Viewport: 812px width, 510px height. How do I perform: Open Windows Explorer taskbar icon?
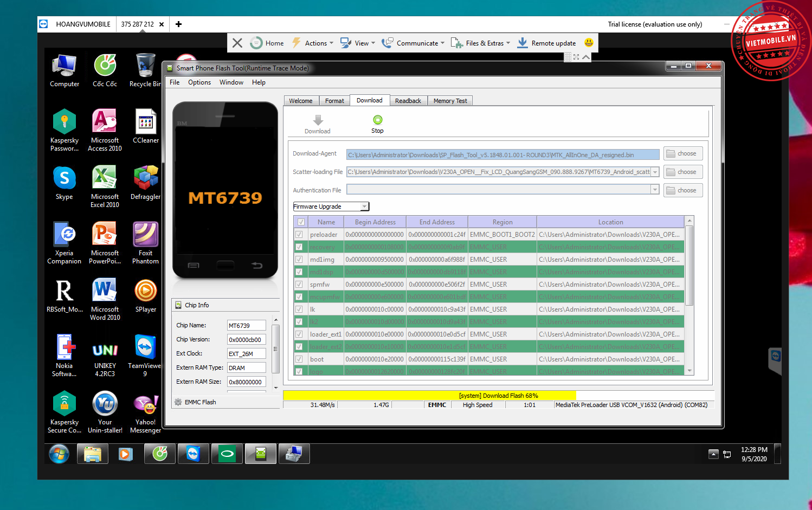93,454
